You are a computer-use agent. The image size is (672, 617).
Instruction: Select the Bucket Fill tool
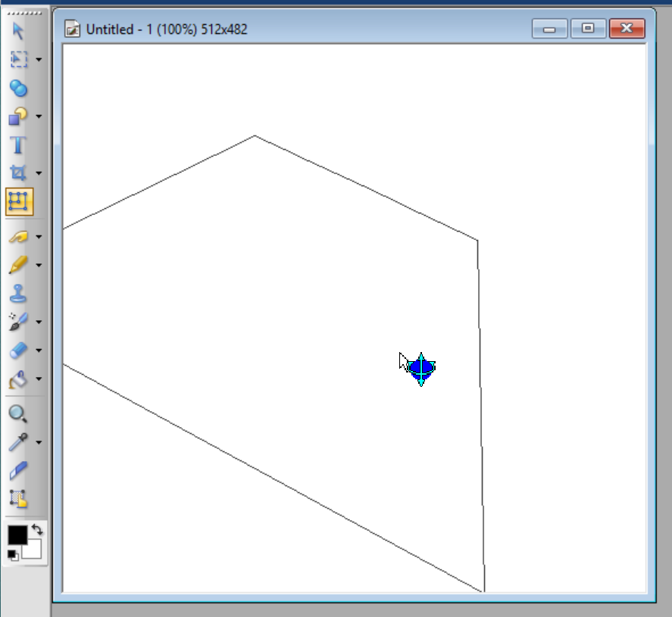18,379
